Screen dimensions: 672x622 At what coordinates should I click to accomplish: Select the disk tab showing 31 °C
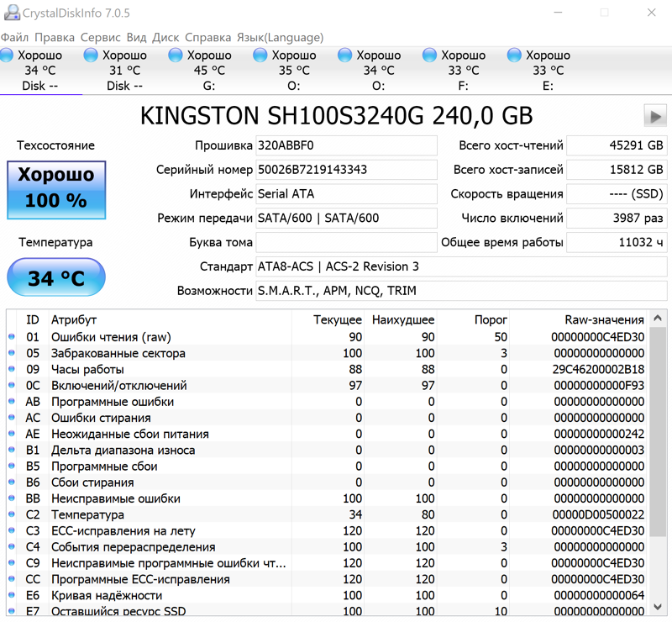pos(124,71)
